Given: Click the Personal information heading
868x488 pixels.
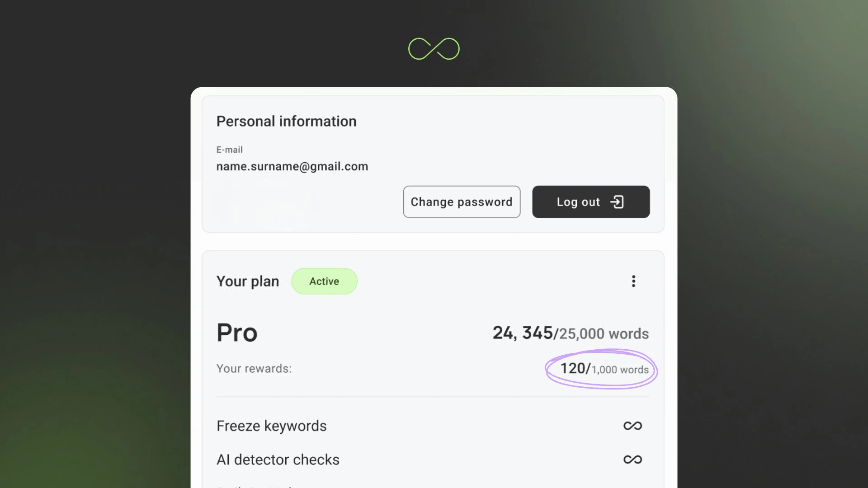Looking at the screenshot, I should coord(286,121).
